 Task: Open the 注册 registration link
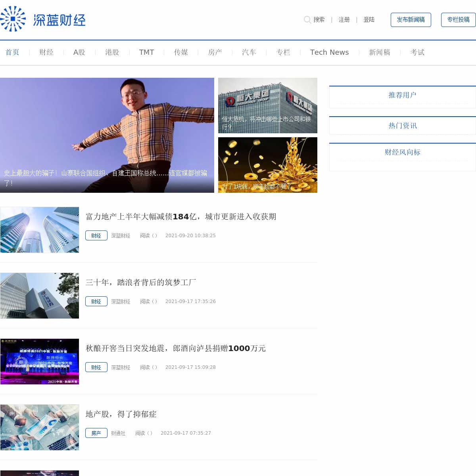click(344, 20)
